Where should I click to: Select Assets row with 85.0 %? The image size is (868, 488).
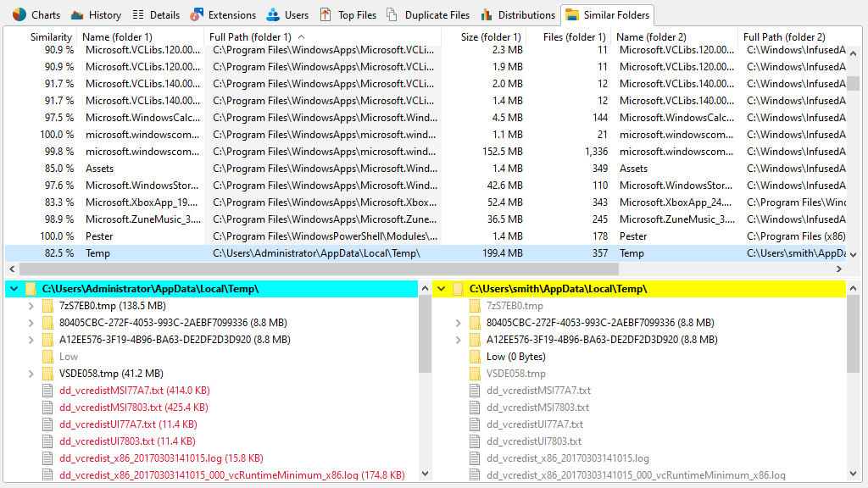pos(426,169)
